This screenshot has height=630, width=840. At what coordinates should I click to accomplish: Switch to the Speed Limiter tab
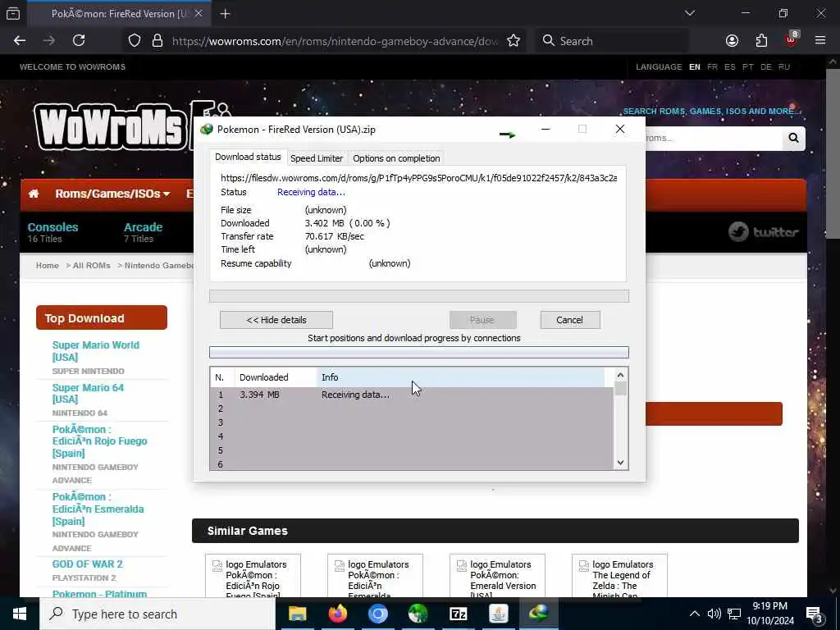(317, 158)
